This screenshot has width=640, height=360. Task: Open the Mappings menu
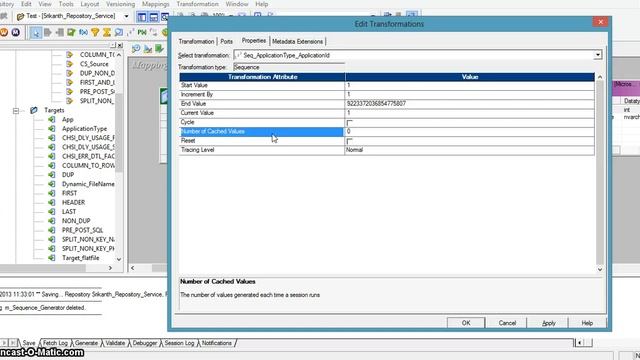156,4
